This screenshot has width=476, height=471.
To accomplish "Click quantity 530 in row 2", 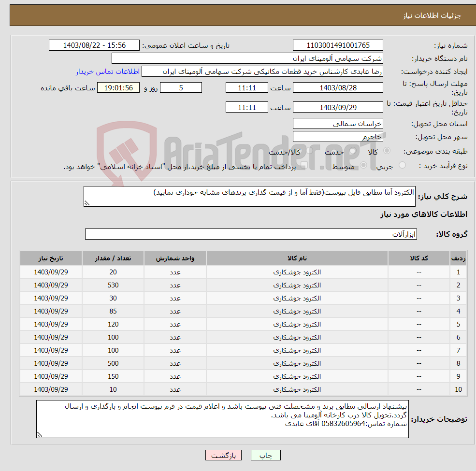I will [x=113, y=285].
